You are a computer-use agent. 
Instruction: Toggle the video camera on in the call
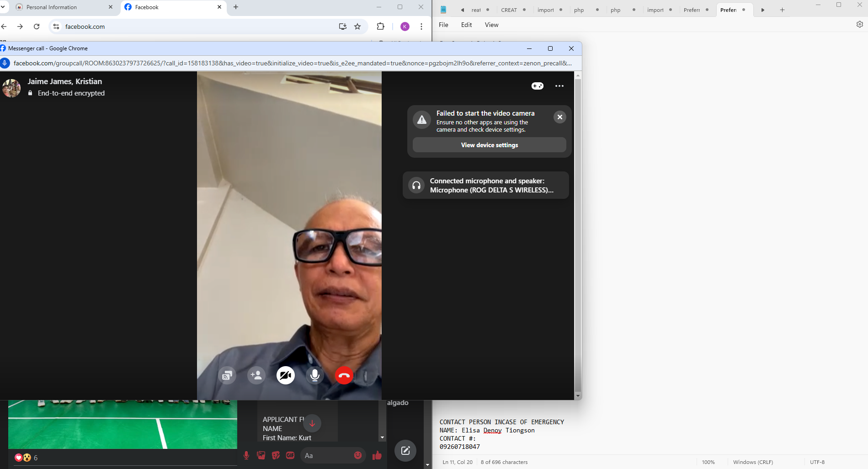[286, 376]
